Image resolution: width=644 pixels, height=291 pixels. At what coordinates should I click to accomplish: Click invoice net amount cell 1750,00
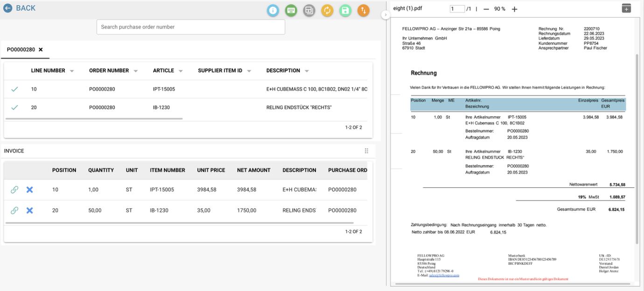247,211
